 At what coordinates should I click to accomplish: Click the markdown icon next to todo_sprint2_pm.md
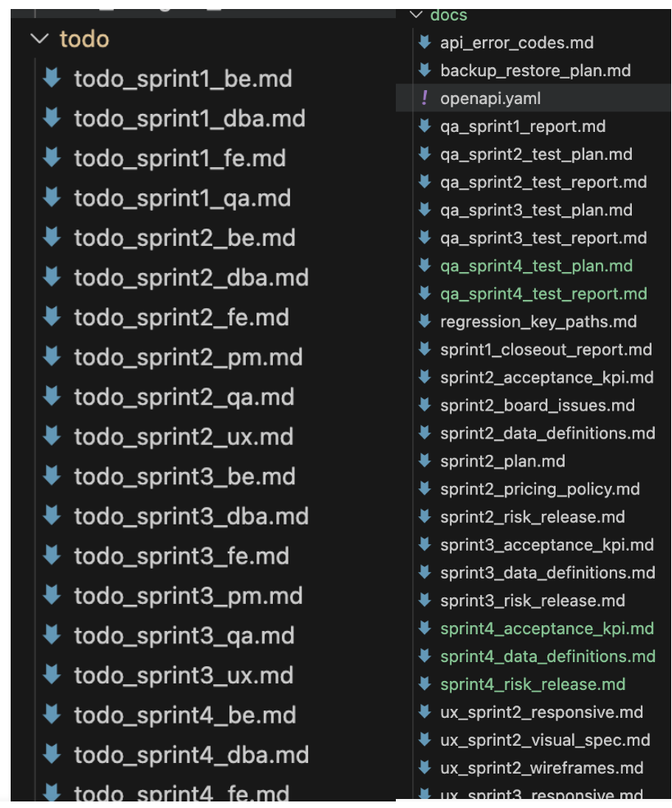(52, 356)
